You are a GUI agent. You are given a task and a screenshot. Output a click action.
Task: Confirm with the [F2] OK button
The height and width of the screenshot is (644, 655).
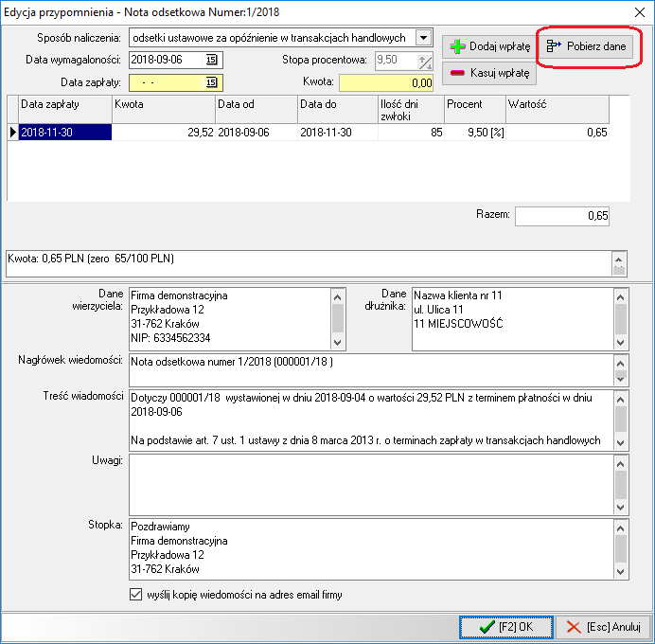[x=505, y=627]
